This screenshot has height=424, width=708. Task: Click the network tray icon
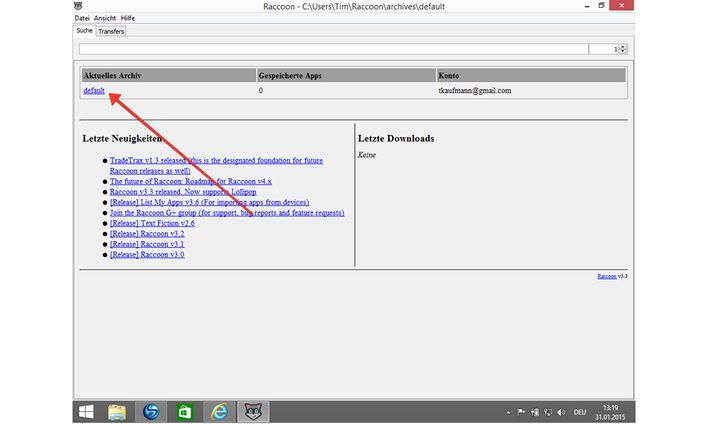(x=548, y=412)
